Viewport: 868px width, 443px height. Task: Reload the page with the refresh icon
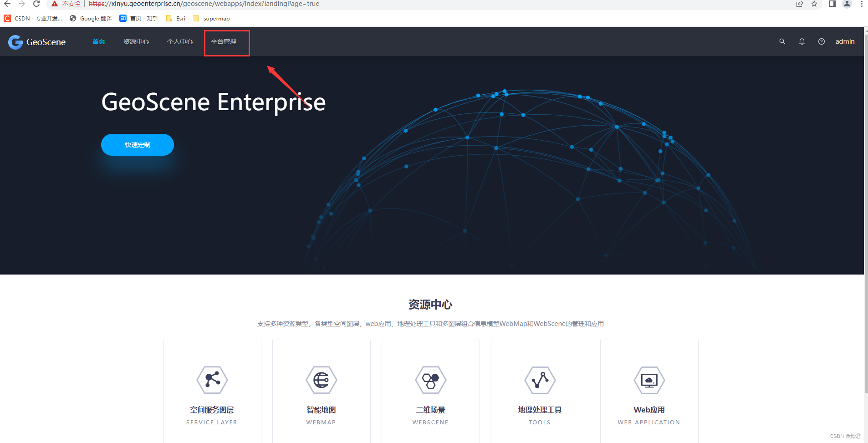[37, 4]
